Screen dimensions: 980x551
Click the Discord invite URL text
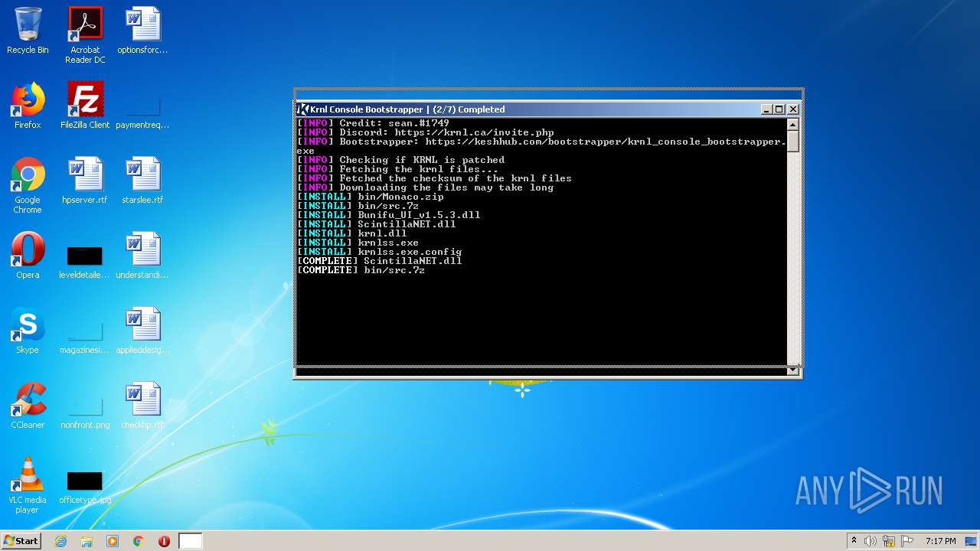(474, 132)
